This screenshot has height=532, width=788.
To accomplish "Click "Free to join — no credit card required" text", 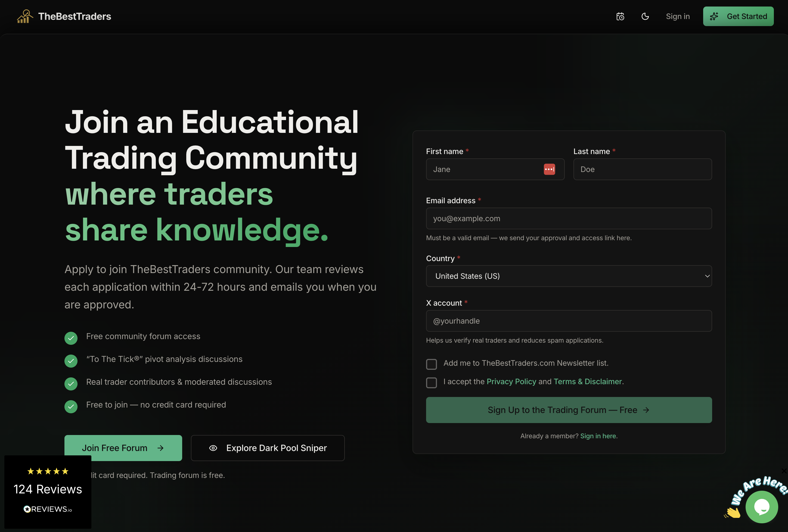I will click(x=156, y=405).
